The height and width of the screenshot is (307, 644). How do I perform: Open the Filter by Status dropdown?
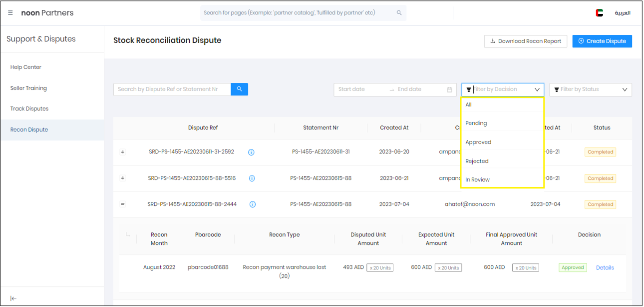[x=590, y=89]
